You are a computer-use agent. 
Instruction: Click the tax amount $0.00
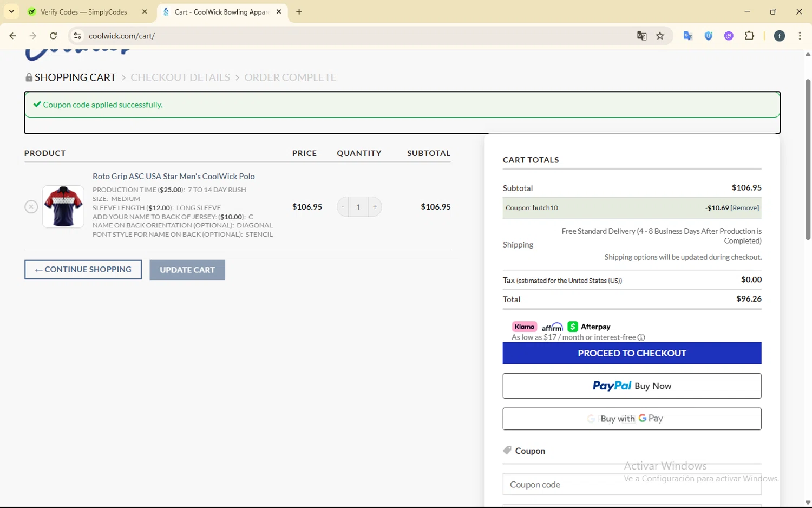[x=751, y=279]
